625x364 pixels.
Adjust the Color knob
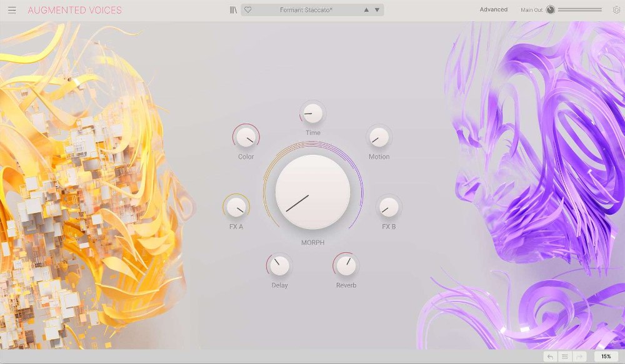tap(245, 138)
